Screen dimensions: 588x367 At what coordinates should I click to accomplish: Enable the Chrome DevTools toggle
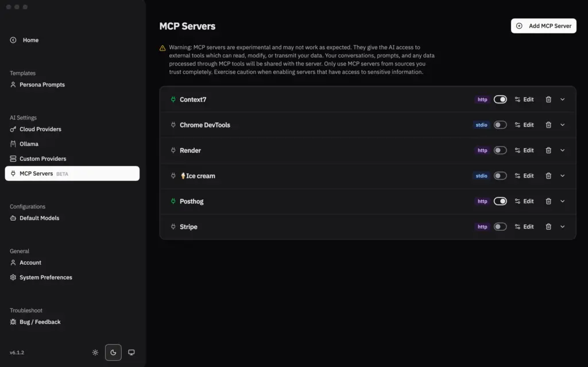(500, 125)
